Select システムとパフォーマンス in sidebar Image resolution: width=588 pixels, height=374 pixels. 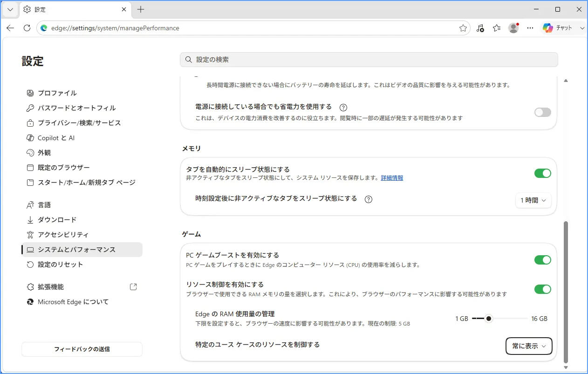(82, 250)
